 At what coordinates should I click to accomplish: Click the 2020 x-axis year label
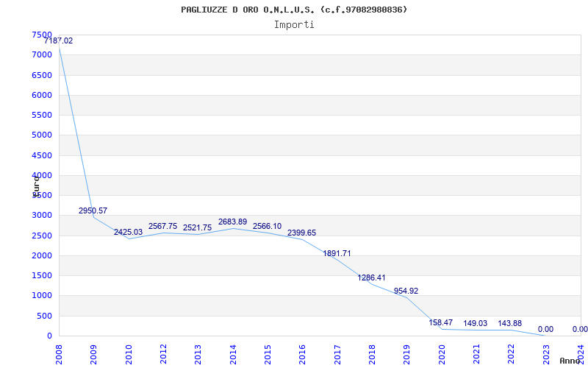click(442, 355)
